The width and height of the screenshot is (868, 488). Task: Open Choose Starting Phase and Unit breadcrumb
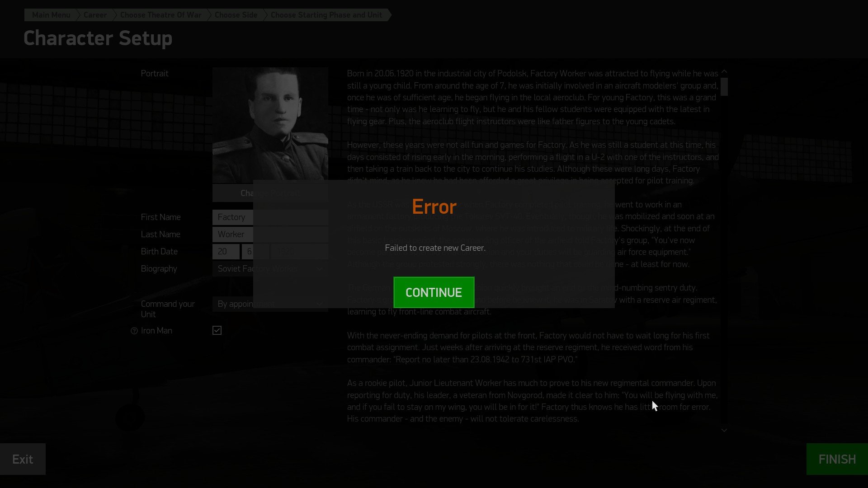326,15
